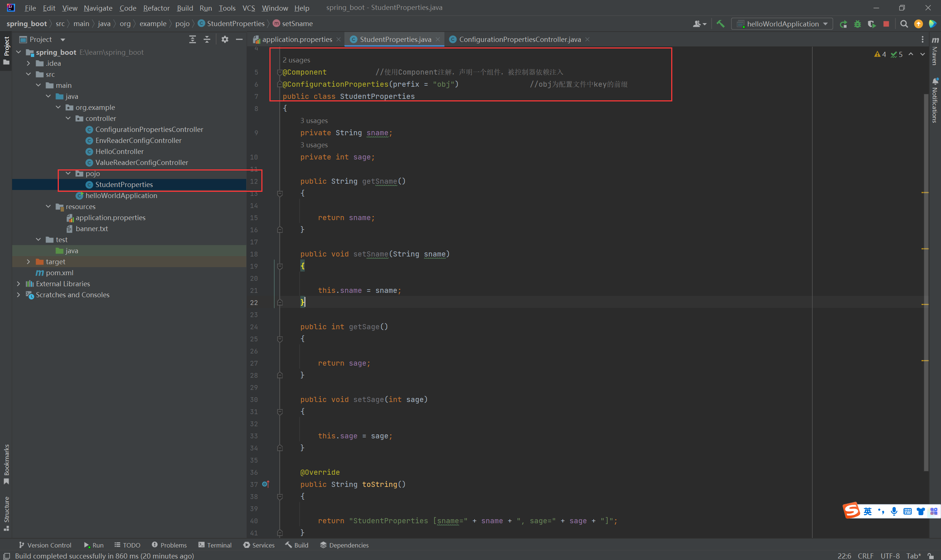Open the Refactor menu
The height and width of the screenshot is (560, 941).
pyautogui.click(x=156, y=8)
